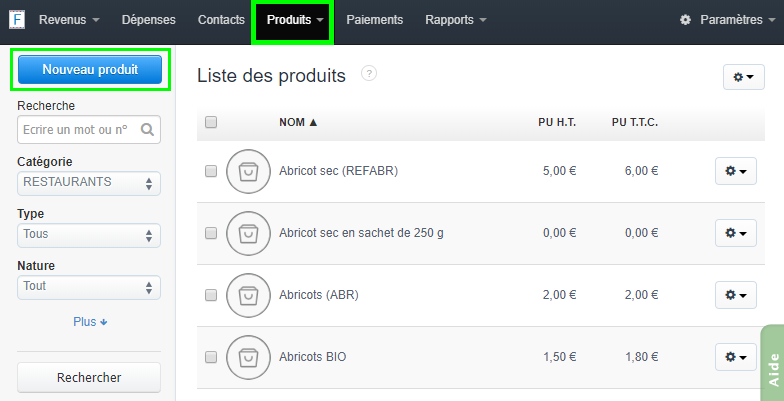Screen dimensions: 784x401
Task: Click the Abricot sec (REFABR) product basket icon
Action: coord(246,171)
